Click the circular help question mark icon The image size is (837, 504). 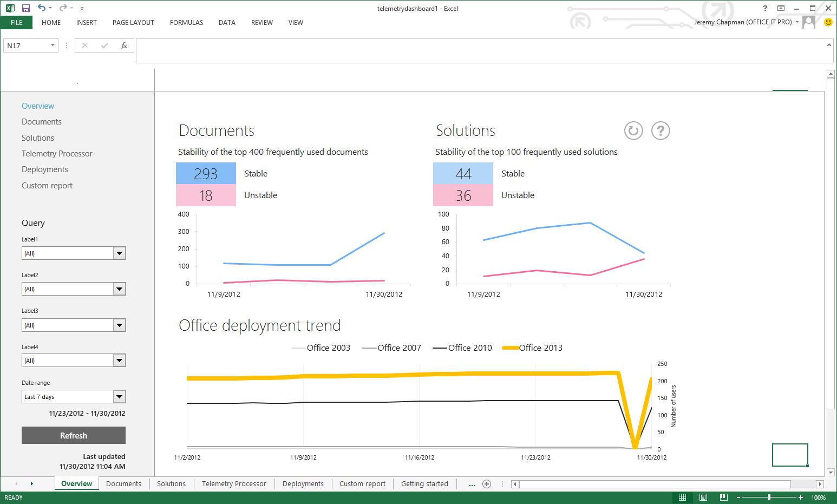(661, 130)
